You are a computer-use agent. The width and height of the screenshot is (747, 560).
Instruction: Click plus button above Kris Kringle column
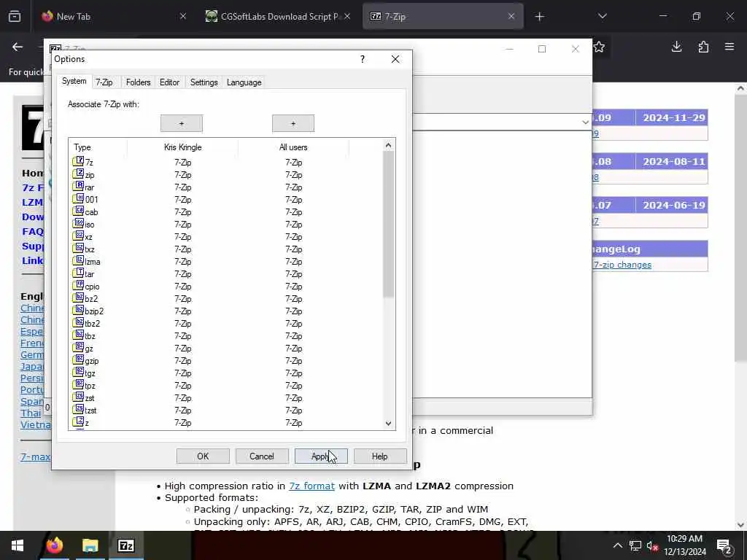182,123
